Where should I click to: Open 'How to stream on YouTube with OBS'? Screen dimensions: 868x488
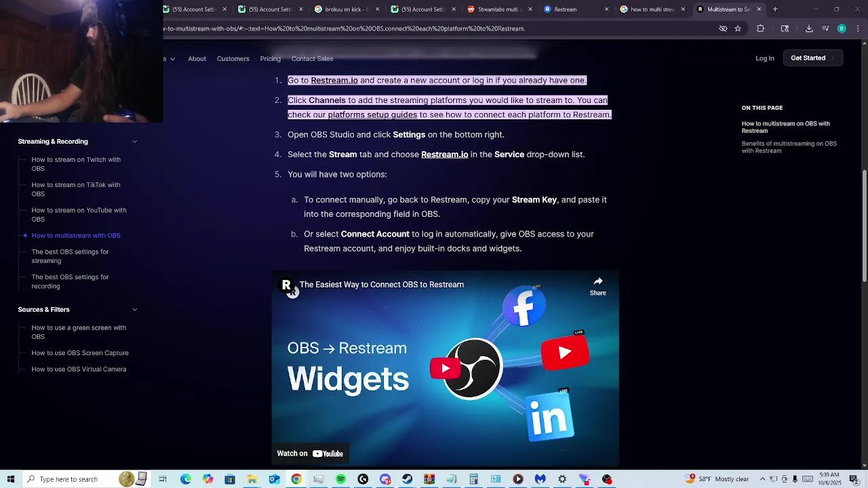(x=79, y=215)
